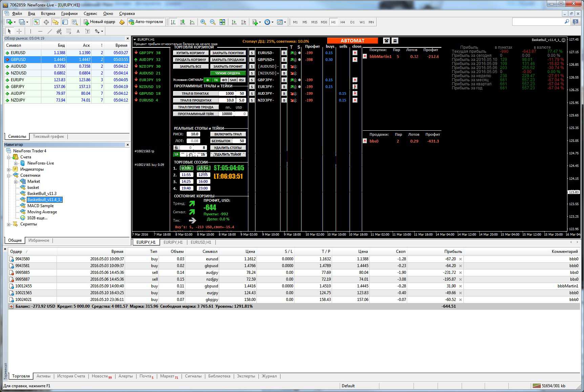This screenshot has width=584, height=392.
Task: Click the Zoom In magnifier icon
Action: (x=203, y=22)
